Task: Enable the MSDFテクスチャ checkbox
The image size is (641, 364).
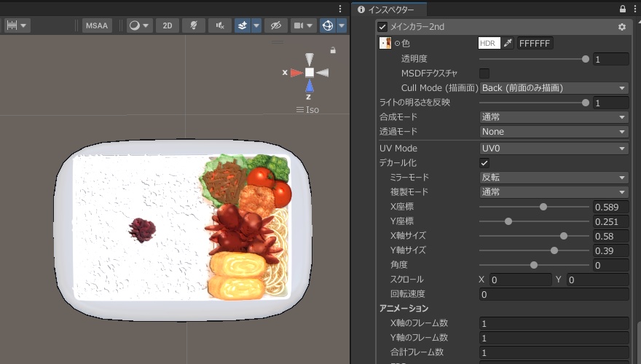Action: pos(484,74)
